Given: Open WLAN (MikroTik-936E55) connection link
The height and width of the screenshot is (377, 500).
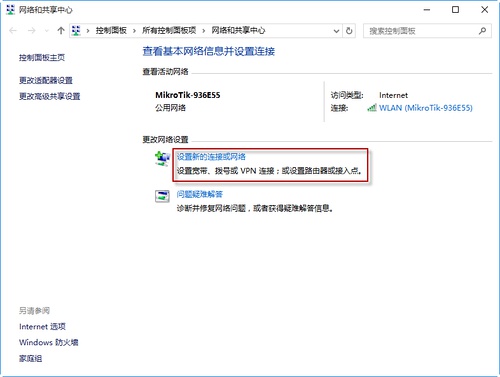Looking at the screenshot, I should point(426,108).
